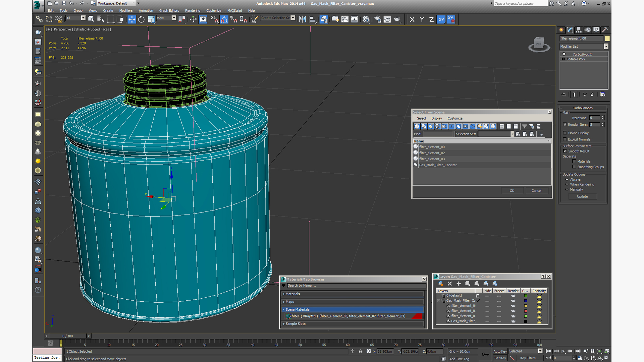The width and height of the screenshot is (644, 362).
Task: Click green color swatch of 0 (default) layer
Action: tap(526, 296)
